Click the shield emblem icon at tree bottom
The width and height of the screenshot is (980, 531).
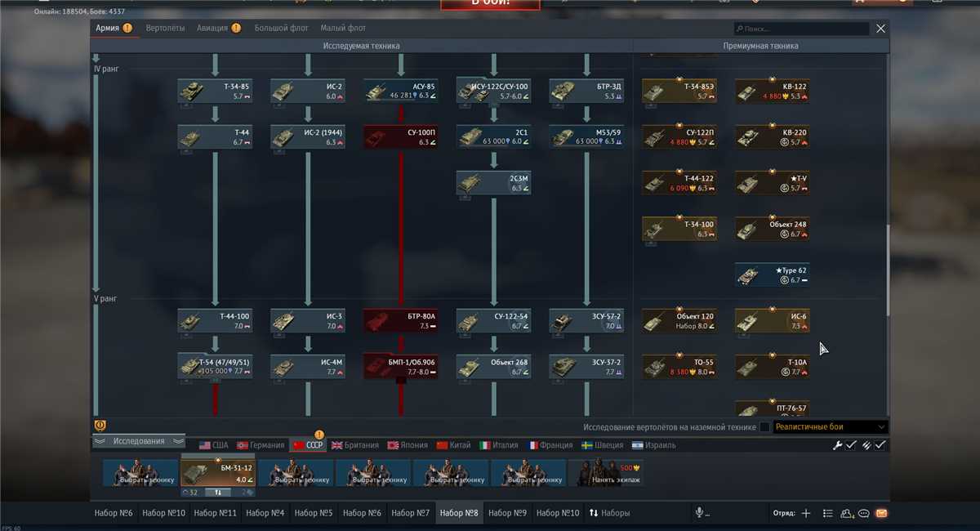tap(100, 426)
